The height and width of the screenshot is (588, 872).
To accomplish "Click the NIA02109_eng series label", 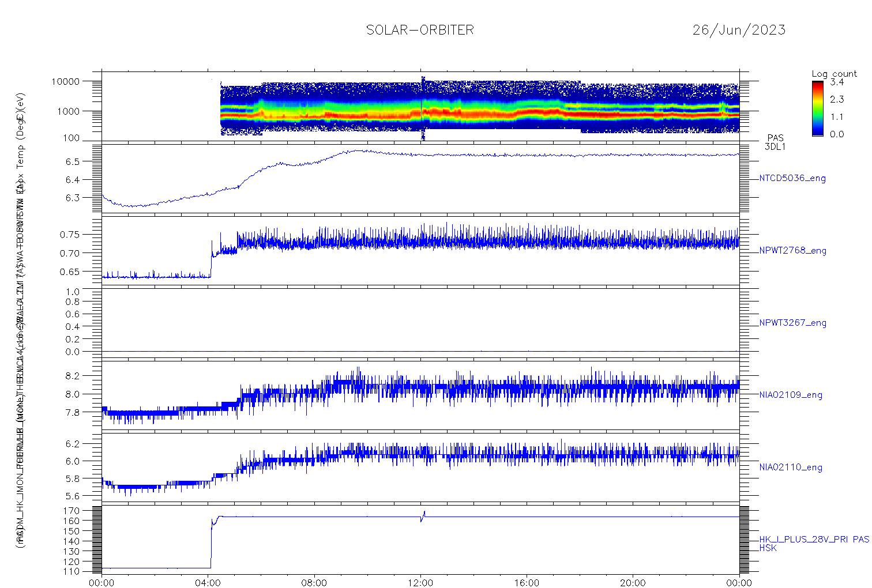I will click(791, 395).
